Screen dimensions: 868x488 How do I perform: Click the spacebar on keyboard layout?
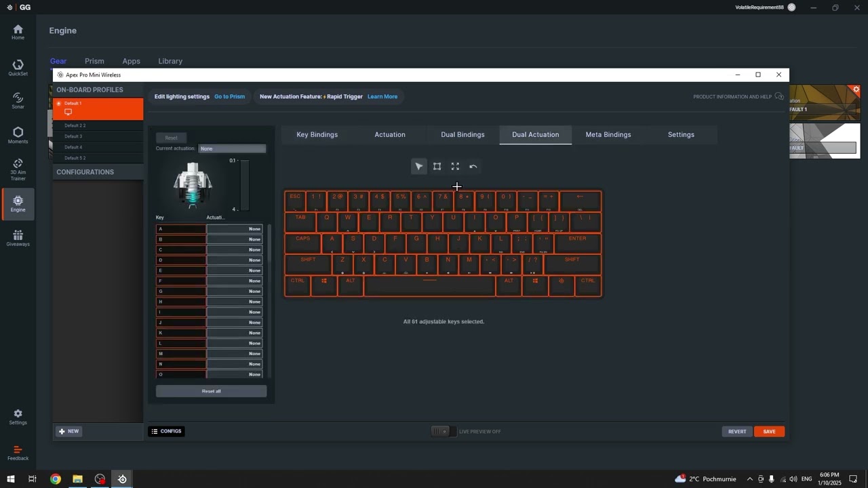click(430, 285)
